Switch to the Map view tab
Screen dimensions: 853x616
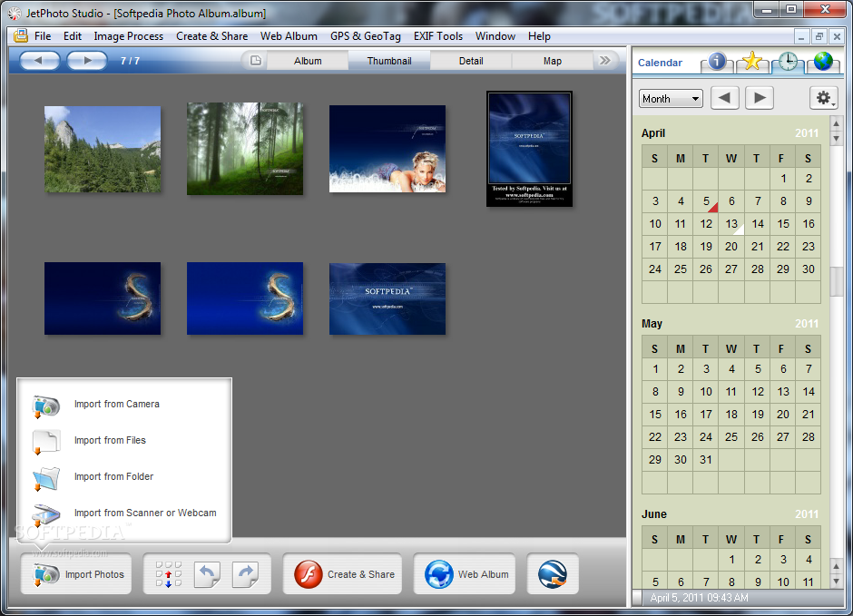pos(552,61)
